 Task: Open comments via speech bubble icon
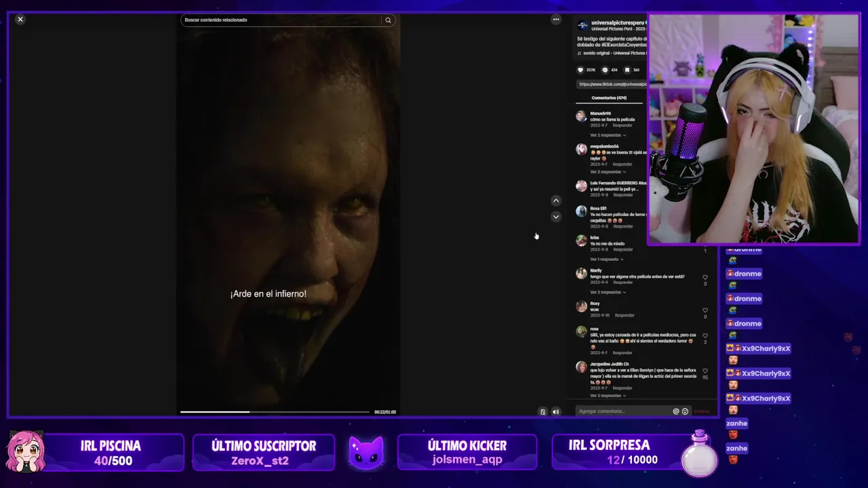click(605, 70)
